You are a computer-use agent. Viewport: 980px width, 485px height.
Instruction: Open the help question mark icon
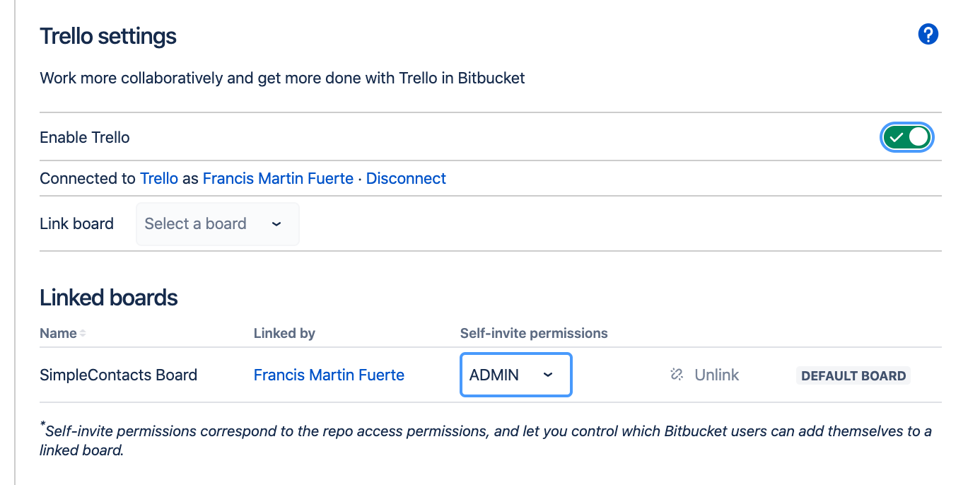pos(928,34)
